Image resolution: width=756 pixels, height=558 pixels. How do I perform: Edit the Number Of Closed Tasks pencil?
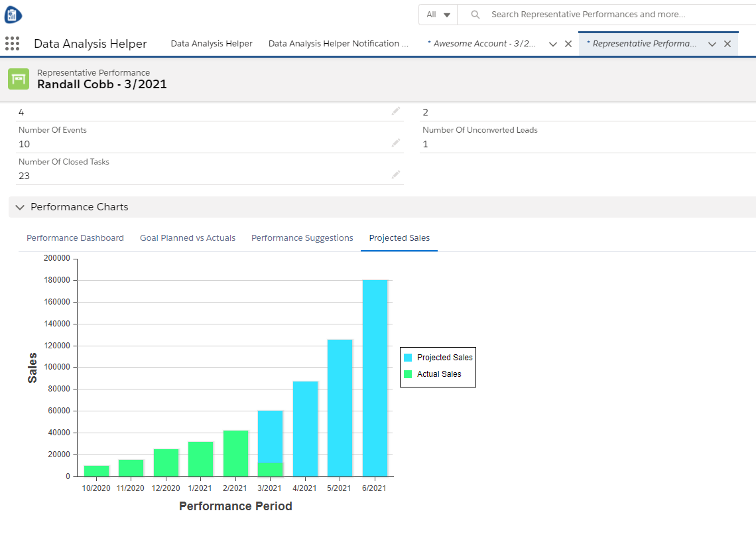pos(396,174)
